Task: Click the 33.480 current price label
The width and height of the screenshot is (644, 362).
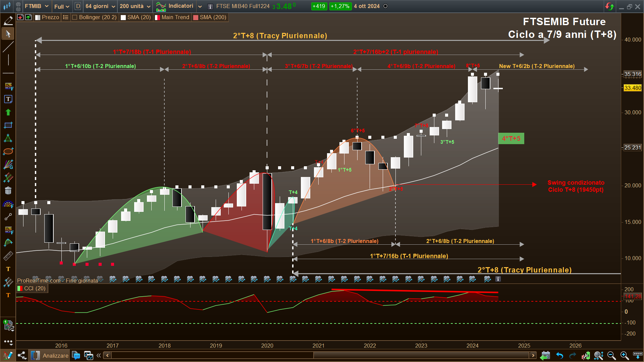Action: pos(633,88)
